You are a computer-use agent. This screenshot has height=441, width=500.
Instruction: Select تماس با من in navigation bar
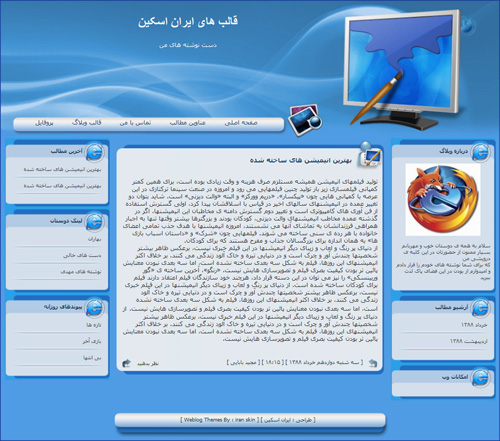135,123
